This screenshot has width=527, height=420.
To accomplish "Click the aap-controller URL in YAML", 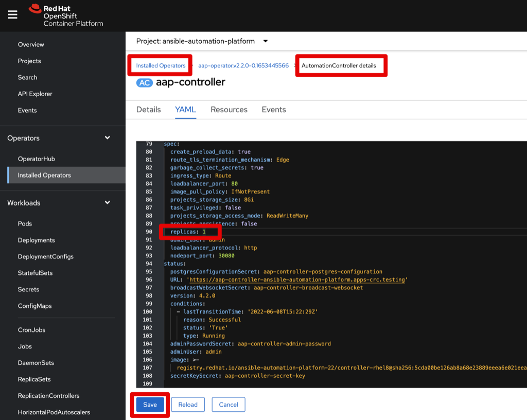I will click(x=297, y=279).
